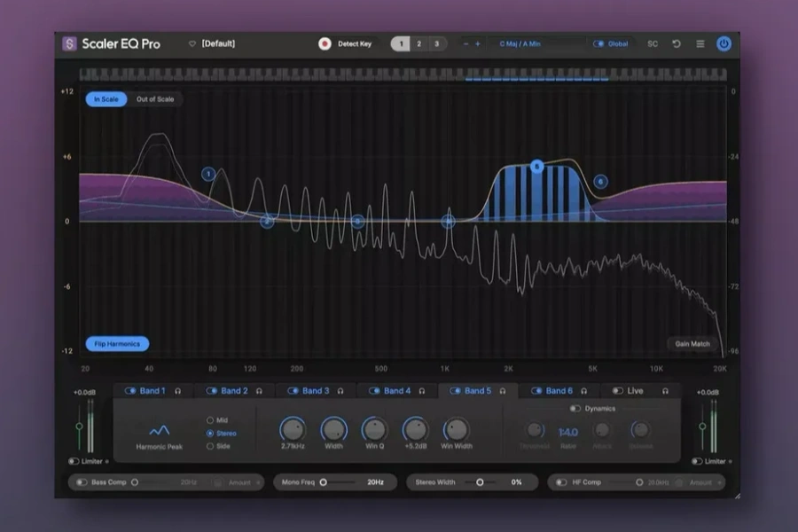Click the SC sidechain icon

click(x=653, y=43)
